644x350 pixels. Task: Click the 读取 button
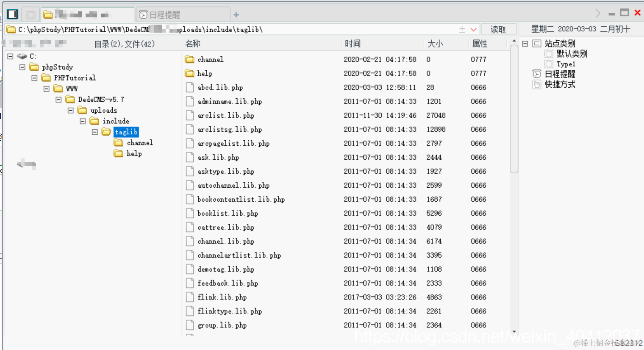point(498,29)
